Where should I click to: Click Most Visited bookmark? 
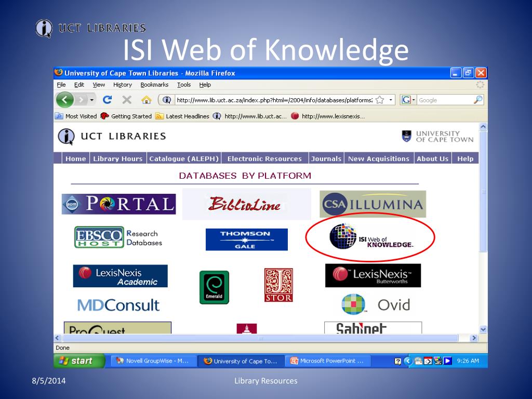coord(76,116)
